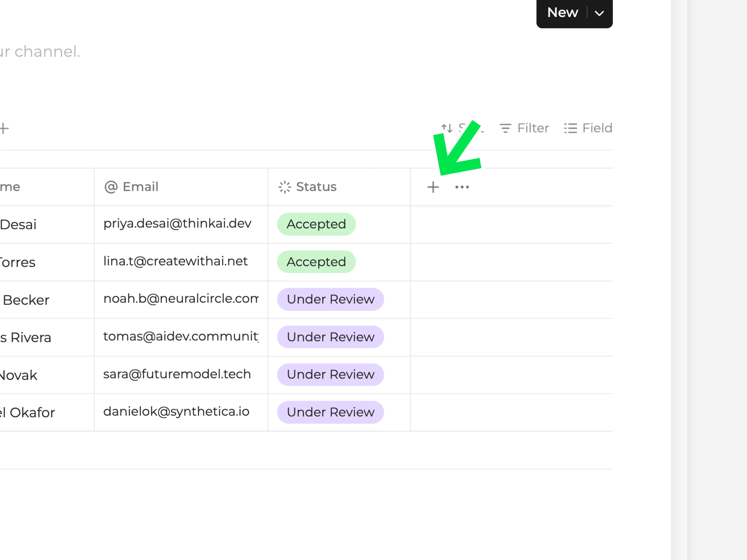
Task: Click the lina.t@createwithai.net email cell
Action: pyautogui.click(x=176, y=261)
